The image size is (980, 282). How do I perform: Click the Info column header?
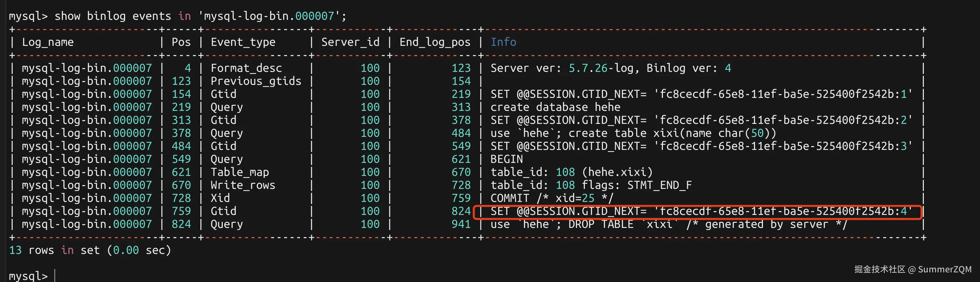point(503,42)
